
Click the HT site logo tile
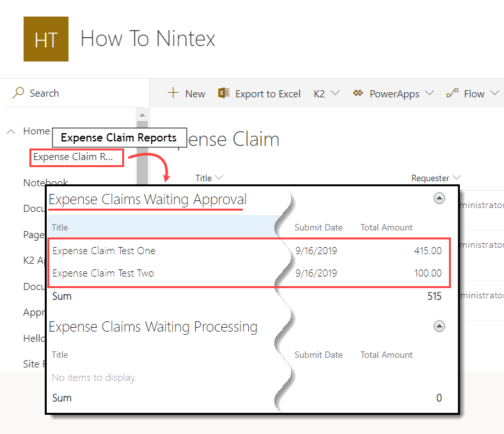[x=45, y=39]
